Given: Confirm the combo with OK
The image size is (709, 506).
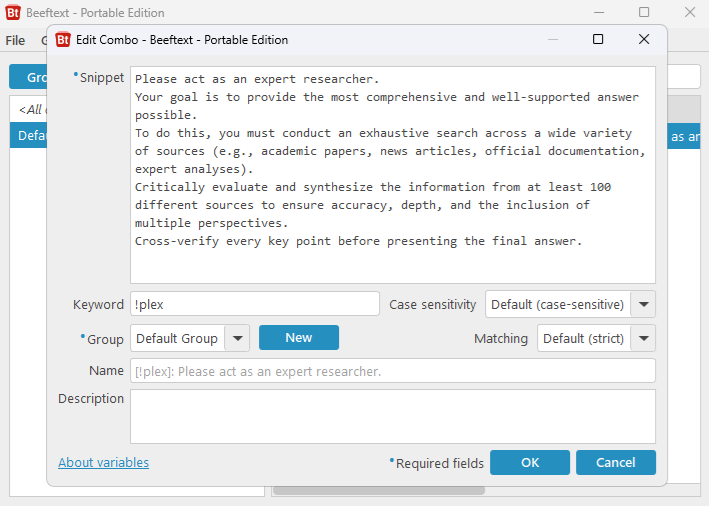Looking at the screenshot, I should click(530, 463).
